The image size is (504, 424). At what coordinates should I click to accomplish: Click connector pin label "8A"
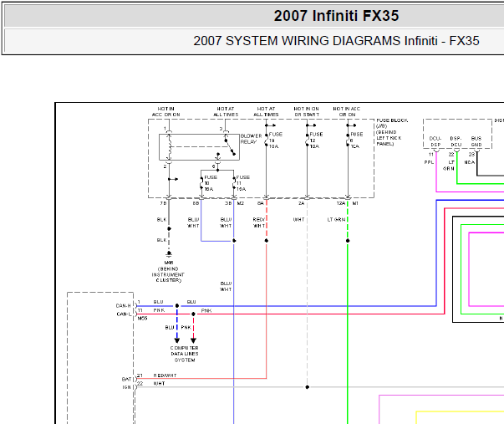tap(260, 203)
